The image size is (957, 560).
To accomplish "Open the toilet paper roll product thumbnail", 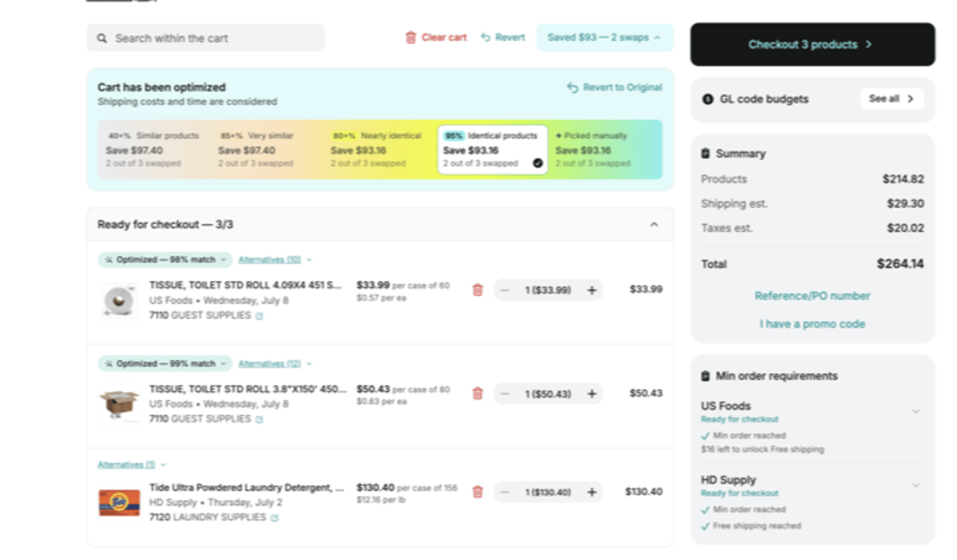I will [119, 301].
